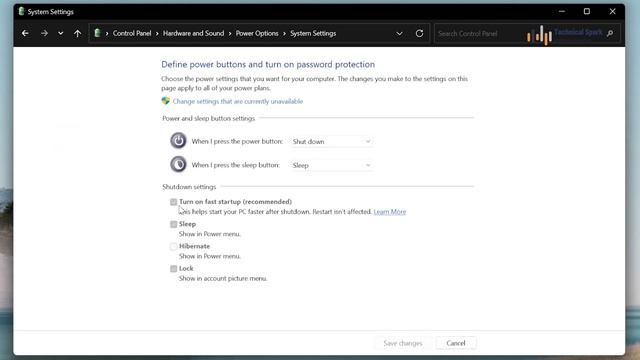
Task: Click the breadcrumb chevron after Power Options
Action: 284,33
